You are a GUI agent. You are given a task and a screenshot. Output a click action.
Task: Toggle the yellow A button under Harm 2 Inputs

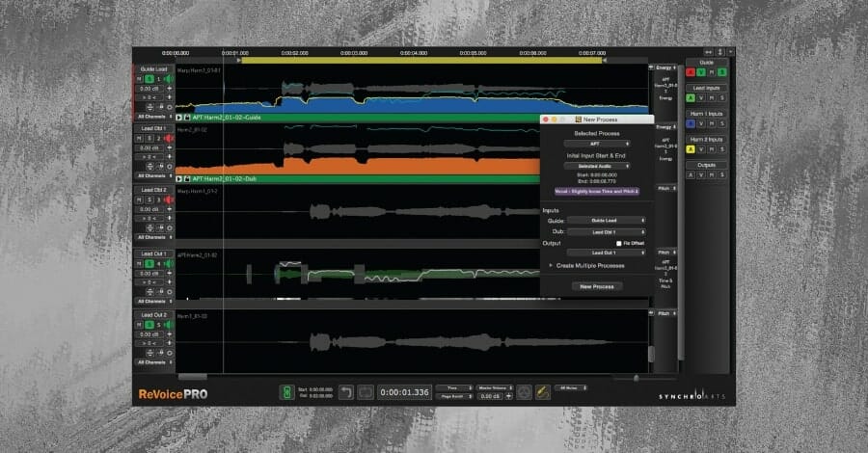pos(691,149)
